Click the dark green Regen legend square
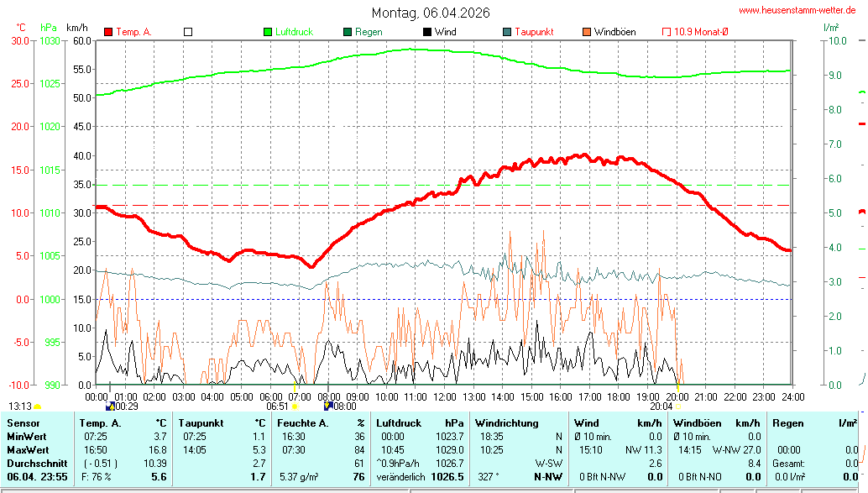Viewport: 868px width, 493px height. click(348, 32)
